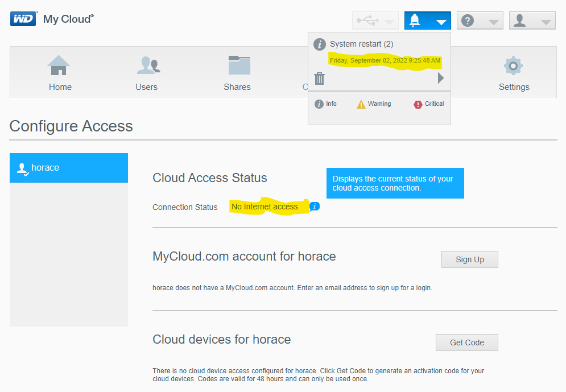Open the Users tab
Viewport: 566px width, 392px height.
point(147,73)
